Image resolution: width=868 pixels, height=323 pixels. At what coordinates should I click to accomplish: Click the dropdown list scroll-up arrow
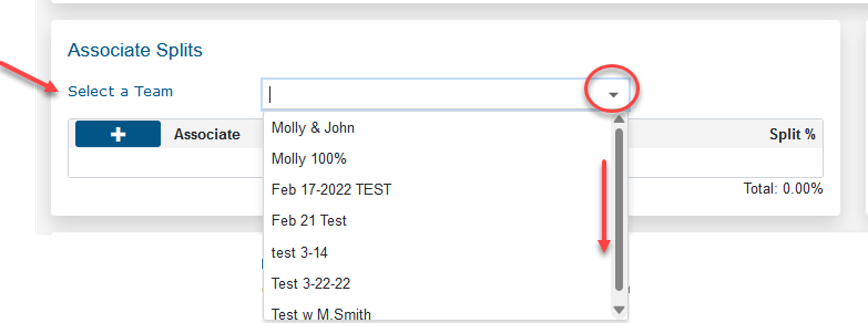pos(619,119)
